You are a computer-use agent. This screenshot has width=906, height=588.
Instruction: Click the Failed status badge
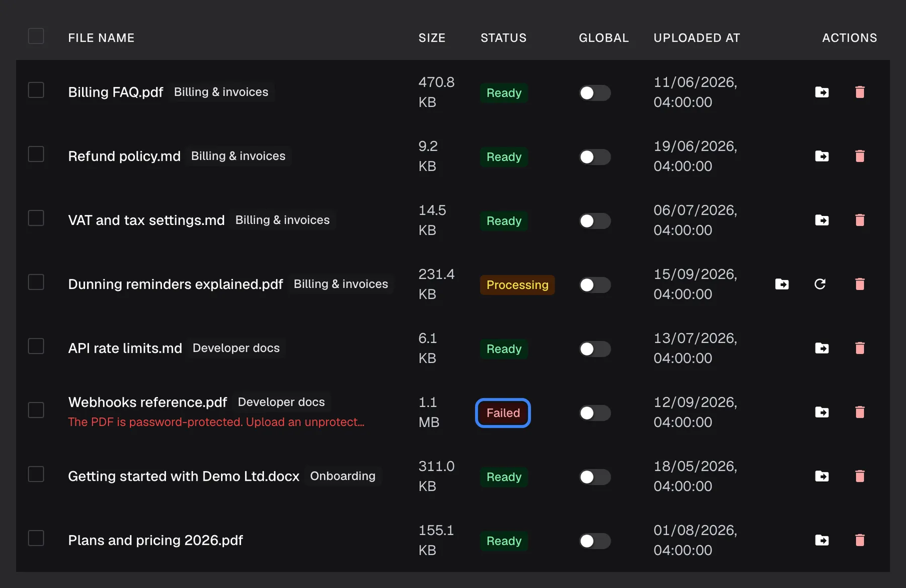pyautogui.click(x=503, y=413)
